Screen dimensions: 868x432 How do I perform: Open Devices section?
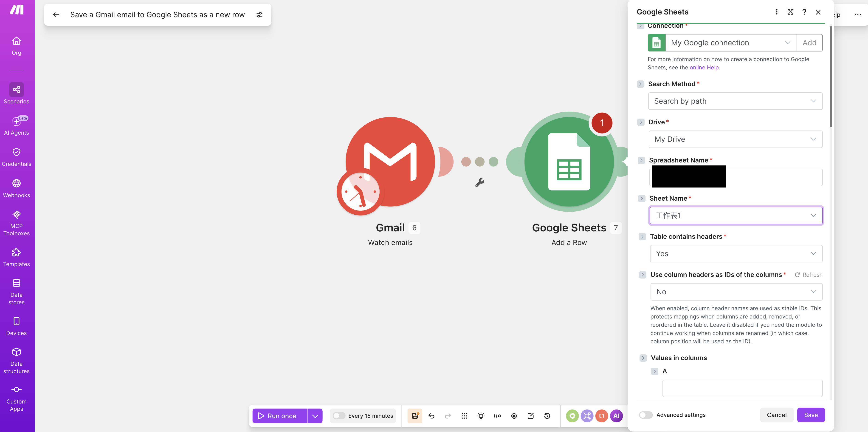pos(17,326)
